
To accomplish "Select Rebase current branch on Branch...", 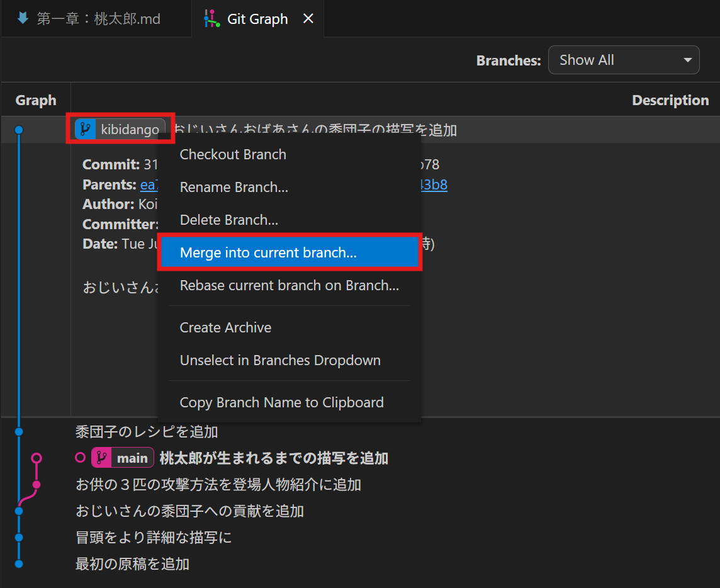I will [290, 285].
